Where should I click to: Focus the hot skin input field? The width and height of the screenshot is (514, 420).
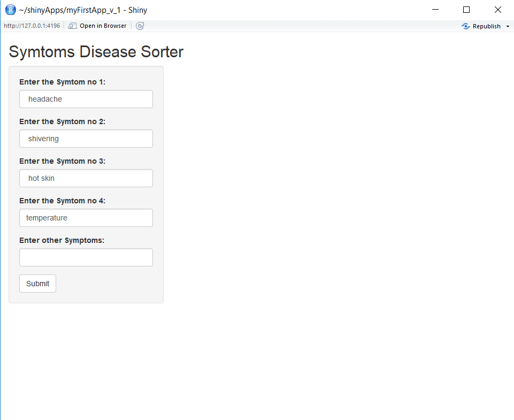click(86, 178)
